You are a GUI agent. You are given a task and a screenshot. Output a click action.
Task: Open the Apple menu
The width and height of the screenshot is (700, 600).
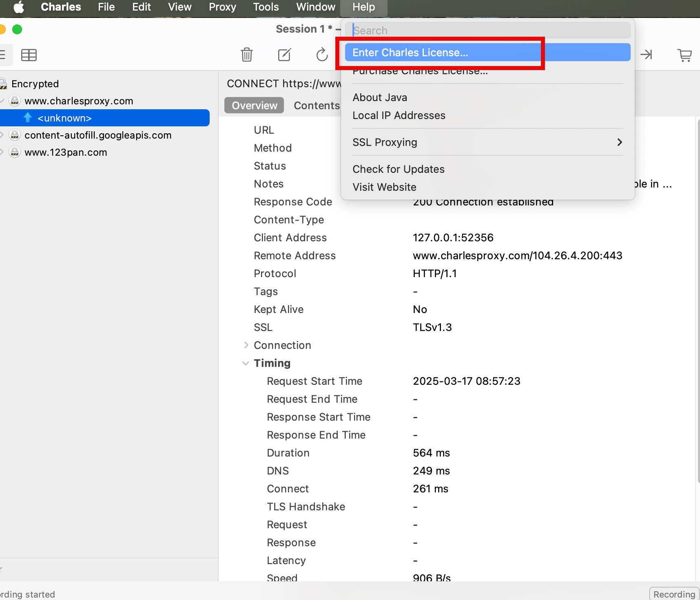click(x=19, y=7)
